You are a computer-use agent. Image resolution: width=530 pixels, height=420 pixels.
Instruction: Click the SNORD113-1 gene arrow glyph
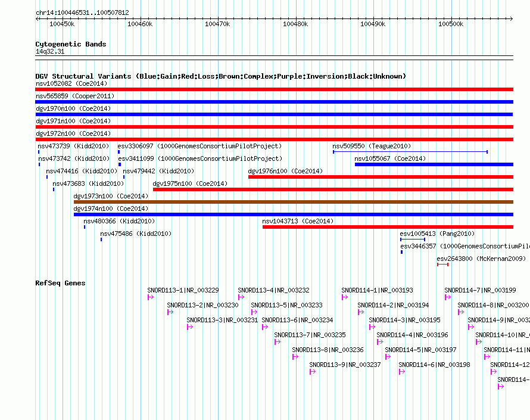click(x=151, y=297)
